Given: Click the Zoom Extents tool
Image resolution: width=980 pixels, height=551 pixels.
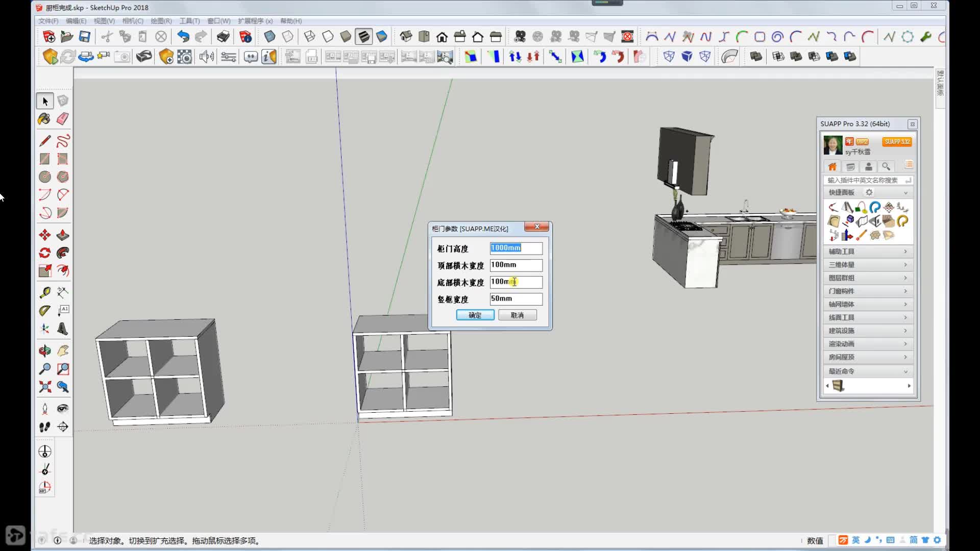Looking at the screenshot, I should pos(44,387).
